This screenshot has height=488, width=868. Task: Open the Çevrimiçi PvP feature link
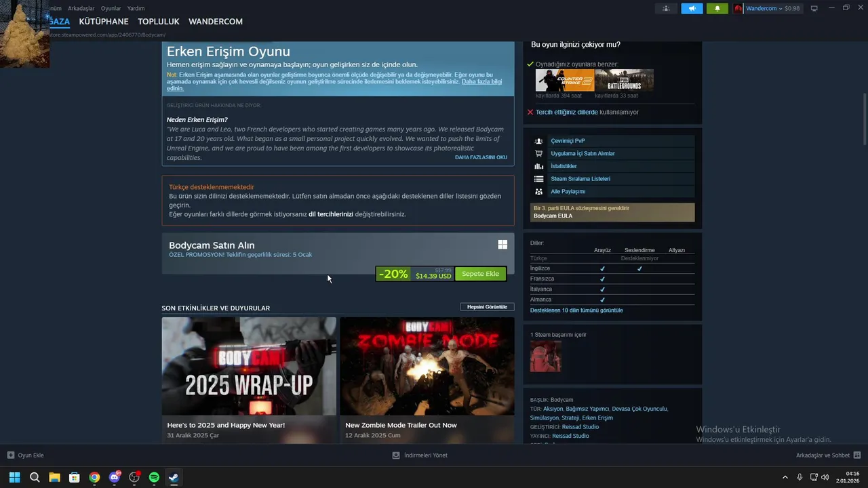568,141
